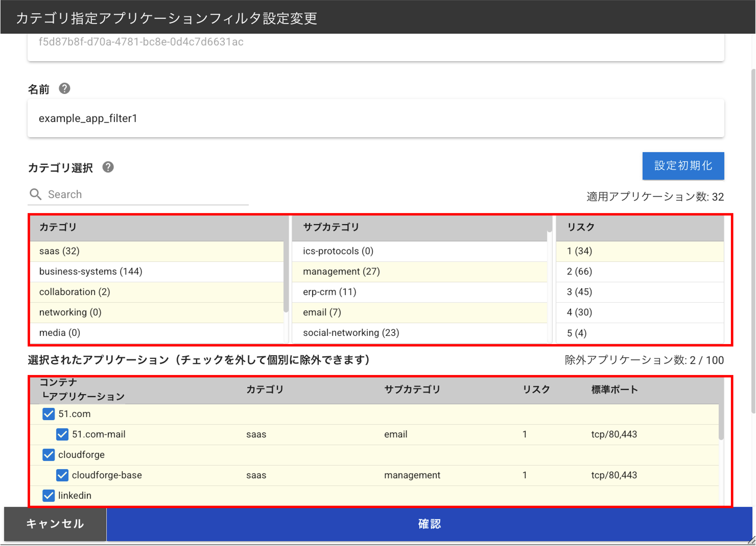Click management subcategory in cloudforge-base row
The image size is (756, 546).
(x=412, y=475)
